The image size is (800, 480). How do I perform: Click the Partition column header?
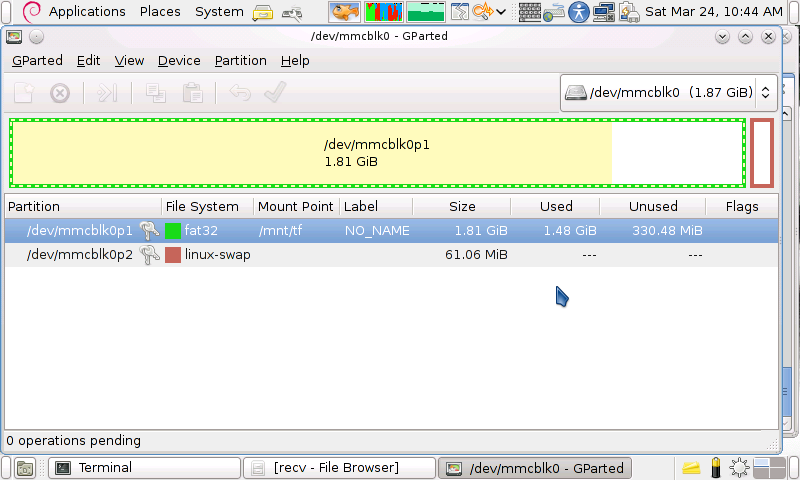tap(83, 207)
